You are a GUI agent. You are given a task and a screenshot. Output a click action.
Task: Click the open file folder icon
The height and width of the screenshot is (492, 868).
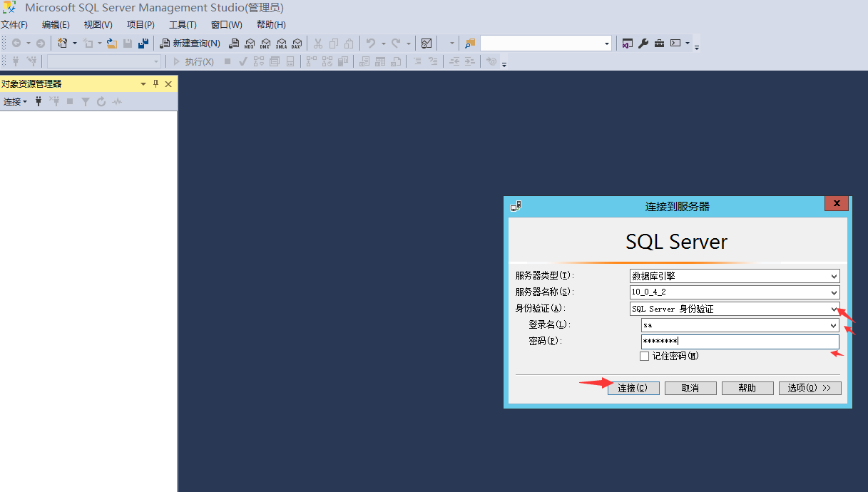112,43
